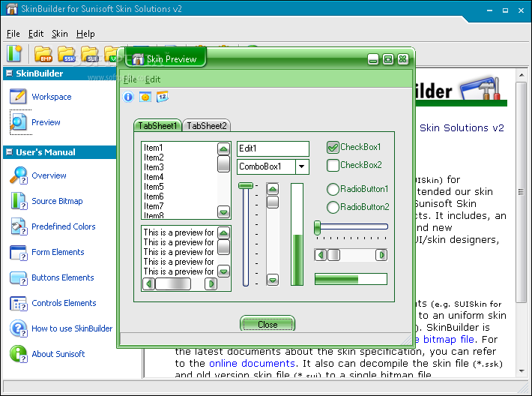Check CheckBox2
This screenshot has height=396, width=532.
[333, 166]
